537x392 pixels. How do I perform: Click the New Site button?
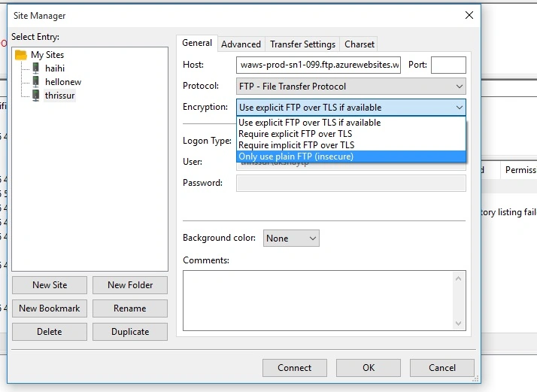[50, 285]
